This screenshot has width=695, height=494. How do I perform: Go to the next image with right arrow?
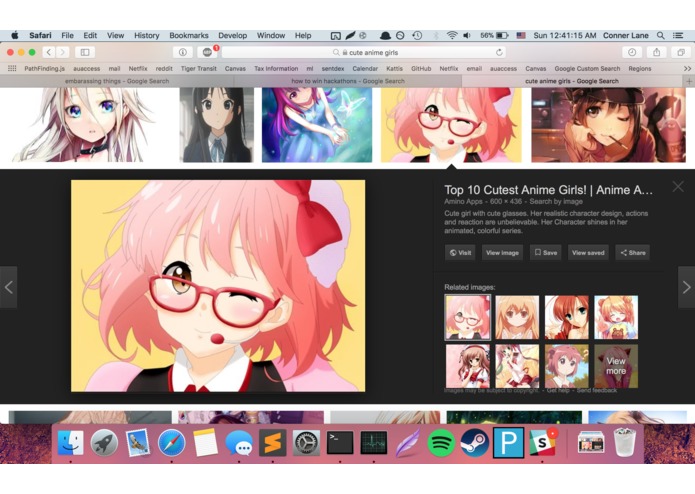point(686,287)
